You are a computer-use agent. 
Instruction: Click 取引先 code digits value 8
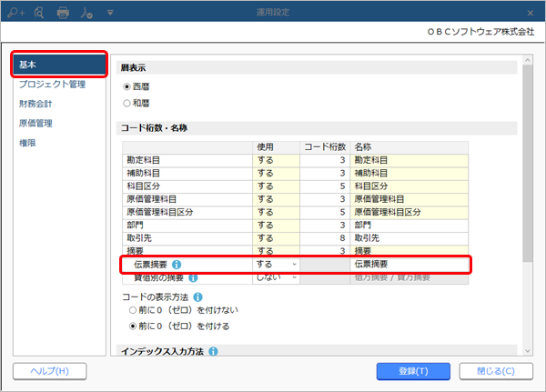point(325,238)
